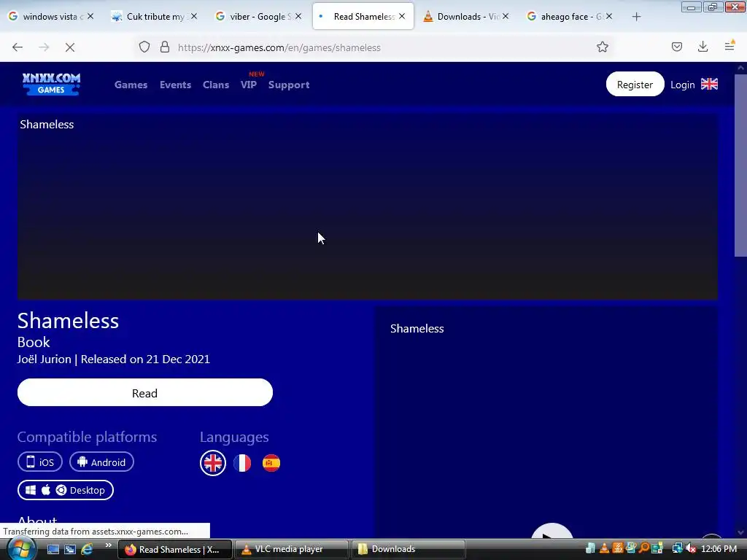Open a new browser tab
The height and width of the screenshot is (560, 747).
click(636, 17)
